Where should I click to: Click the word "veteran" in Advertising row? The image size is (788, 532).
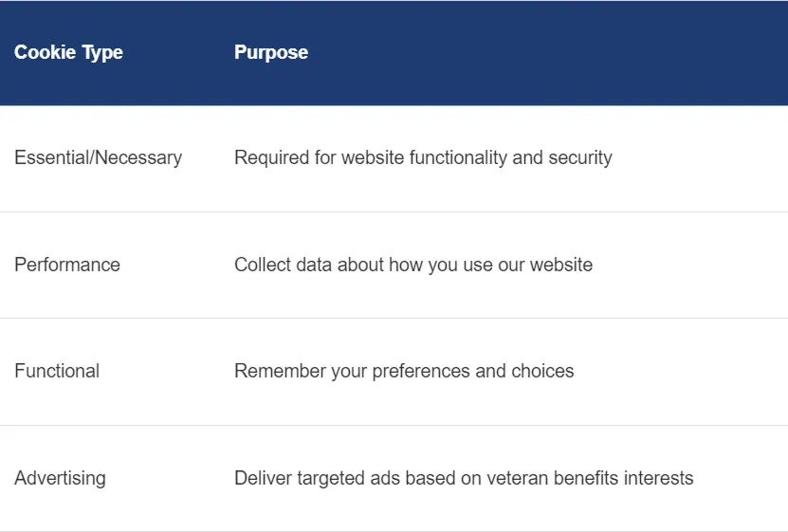pyautogui.click(x=518, y=478)
